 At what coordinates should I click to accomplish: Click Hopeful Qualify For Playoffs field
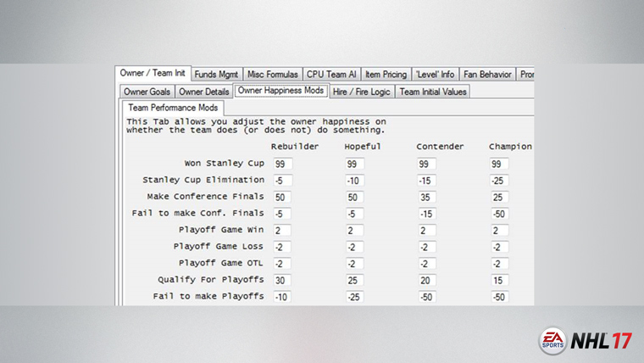tap(354, 280)
